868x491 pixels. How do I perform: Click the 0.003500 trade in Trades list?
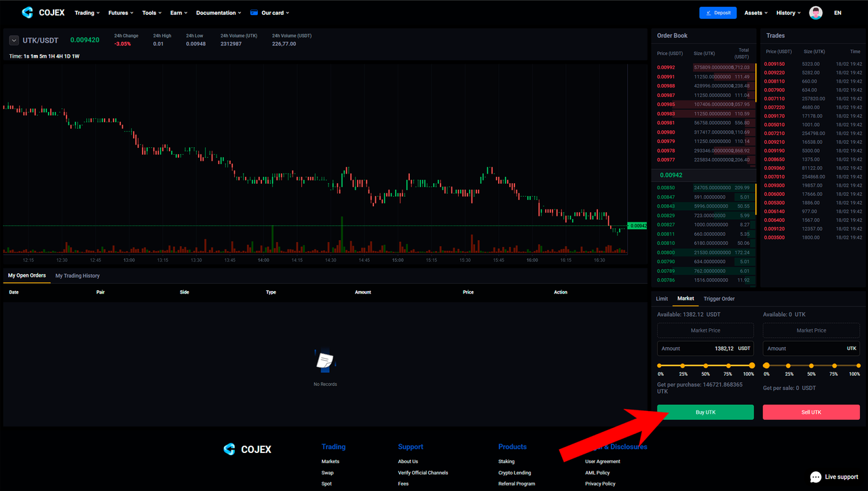pyautogui.click(x=813, y=237)
